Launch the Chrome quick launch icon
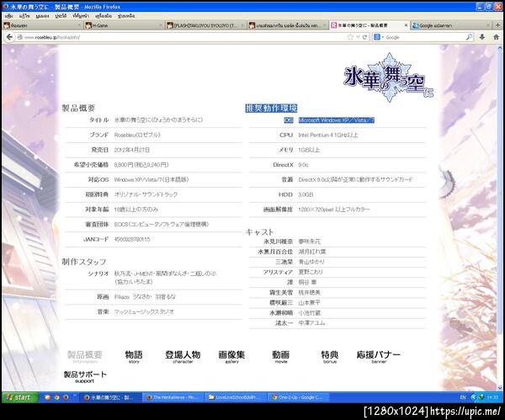Image resolution: width=505 pixels, height=420 pixels. coord(56,397)
